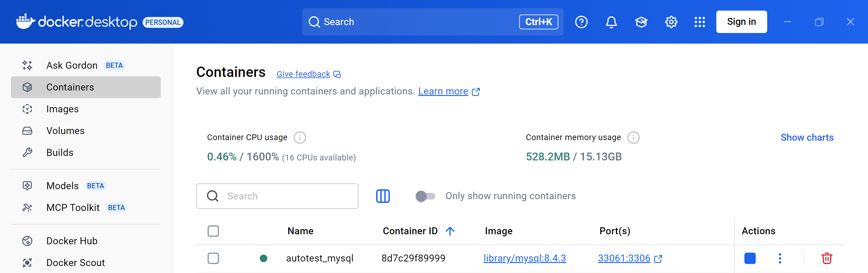The height and width of the screenshot is (273, 868).
Task: Click the Ctrl+K shortcut badge
Action: (539, 22)
